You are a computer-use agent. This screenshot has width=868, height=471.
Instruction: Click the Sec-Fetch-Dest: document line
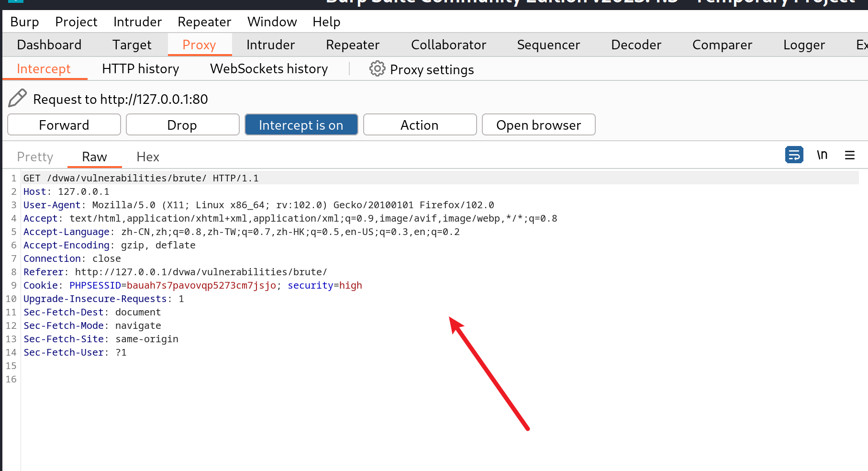pyautogui.click(x=92, y=312)
